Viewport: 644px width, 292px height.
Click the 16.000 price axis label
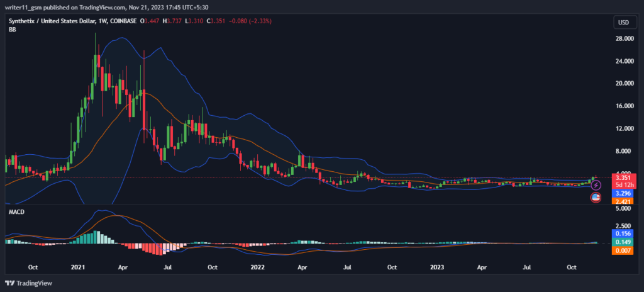tap(623, 106)
